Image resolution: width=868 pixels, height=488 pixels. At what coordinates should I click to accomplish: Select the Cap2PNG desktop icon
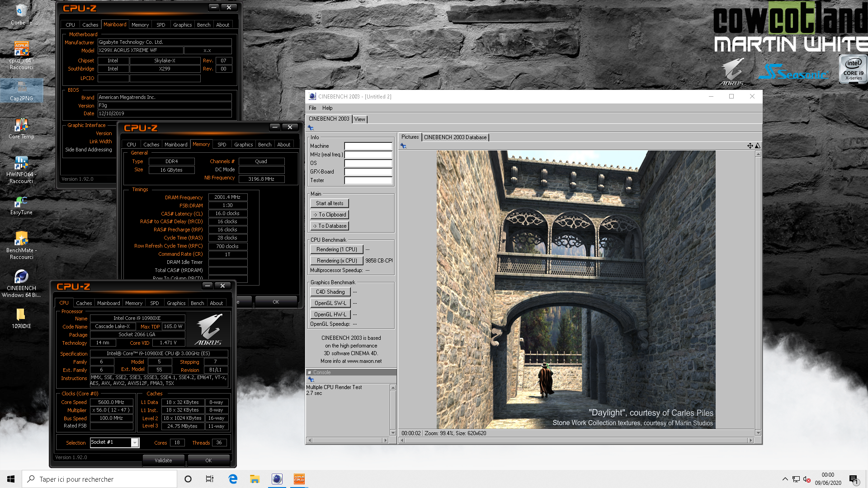pyautogui.click(x=21, y=90)
